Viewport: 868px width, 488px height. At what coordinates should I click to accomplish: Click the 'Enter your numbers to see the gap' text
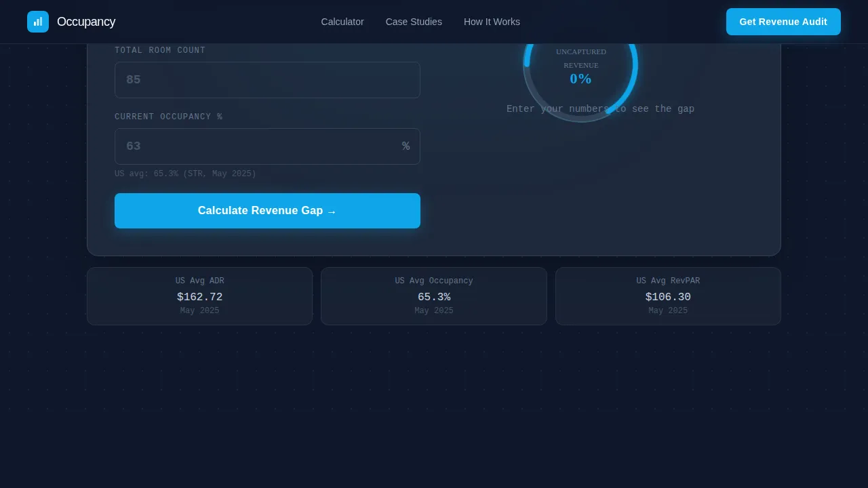[600, 108]
